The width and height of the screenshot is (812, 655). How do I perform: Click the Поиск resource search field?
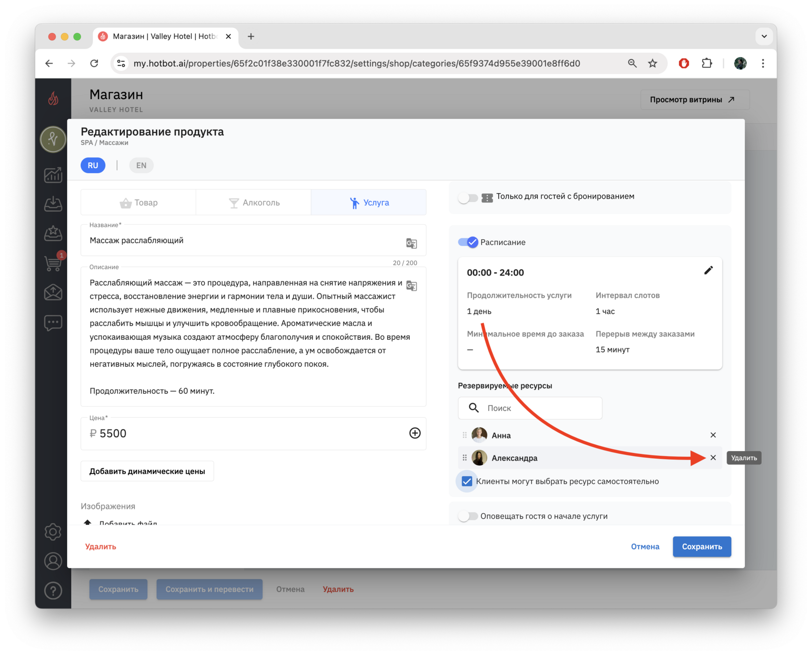click(530, 408)
